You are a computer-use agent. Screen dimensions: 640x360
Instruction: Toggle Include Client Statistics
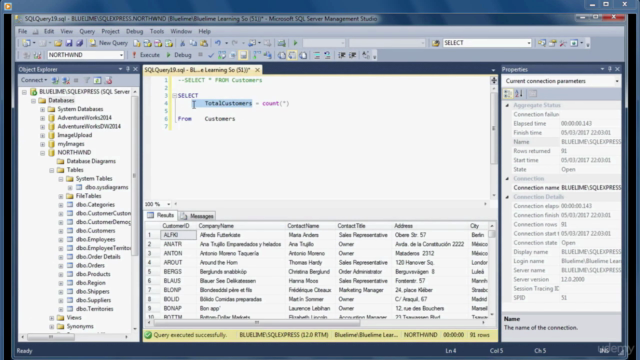267,55
